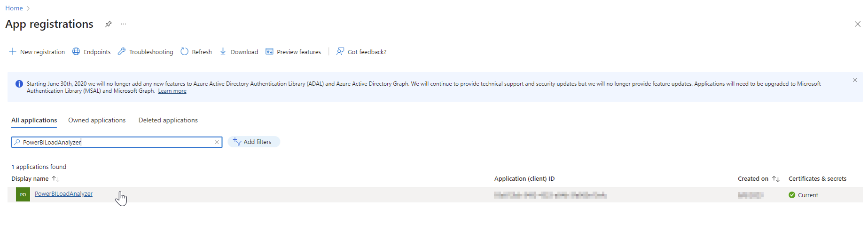Viewport: 868px width, 241px height.
Task: Open the PowerBILoadAnalyzer application link
Action: (x=63, y=194)
